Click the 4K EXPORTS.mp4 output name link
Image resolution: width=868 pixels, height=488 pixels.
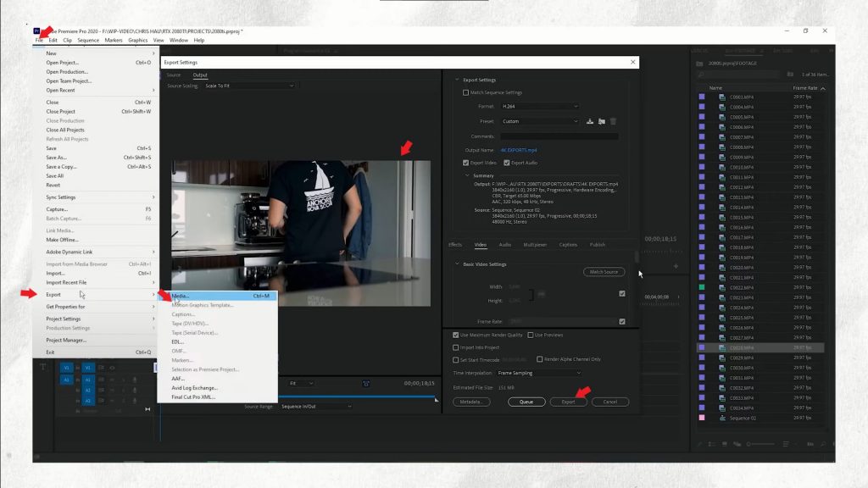[x=519, y=151]
